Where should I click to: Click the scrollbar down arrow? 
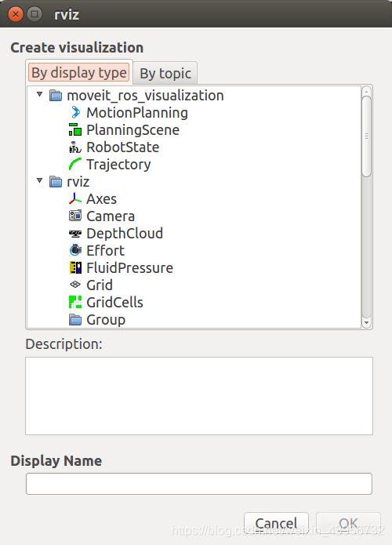click(x=366, y=322)
